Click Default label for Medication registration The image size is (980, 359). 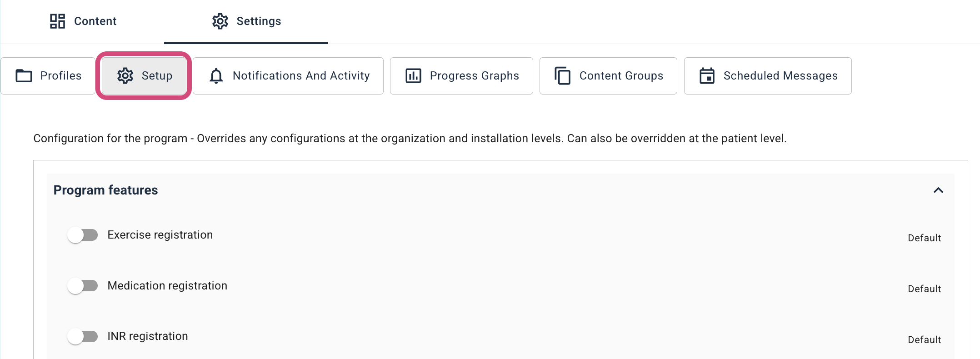[925, 289]
